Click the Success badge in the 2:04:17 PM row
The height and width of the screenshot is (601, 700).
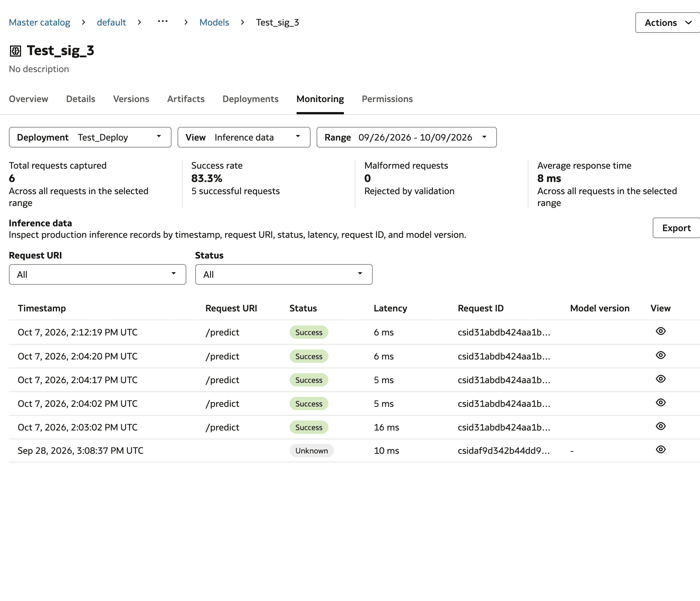click(x=309, y=380)
